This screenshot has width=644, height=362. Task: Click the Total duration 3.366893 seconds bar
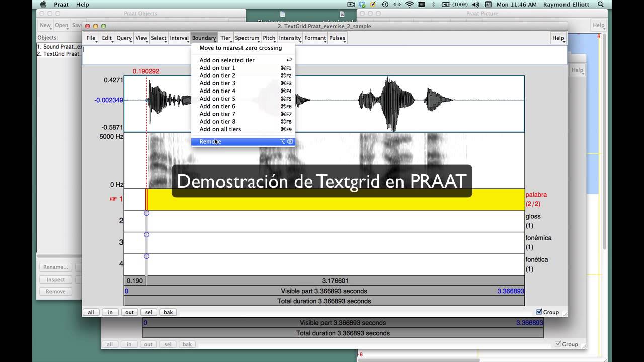click(324, 301)
